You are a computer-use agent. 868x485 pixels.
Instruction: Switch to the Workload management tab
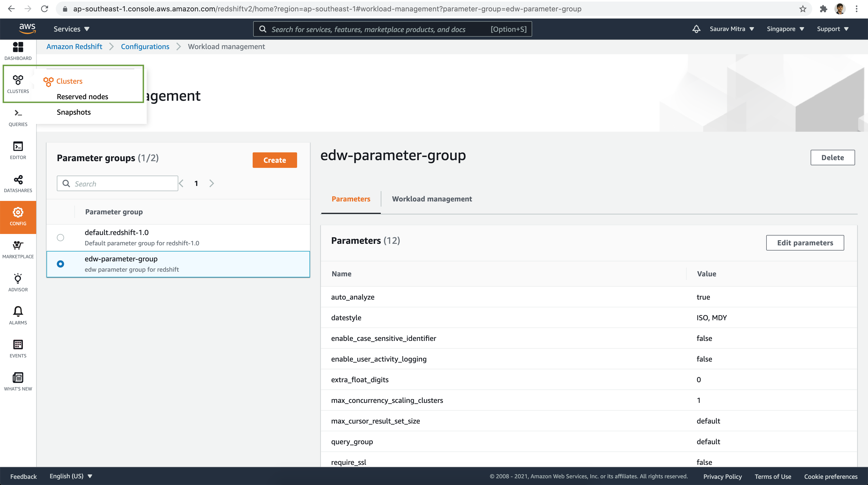[x=432, y=199]
